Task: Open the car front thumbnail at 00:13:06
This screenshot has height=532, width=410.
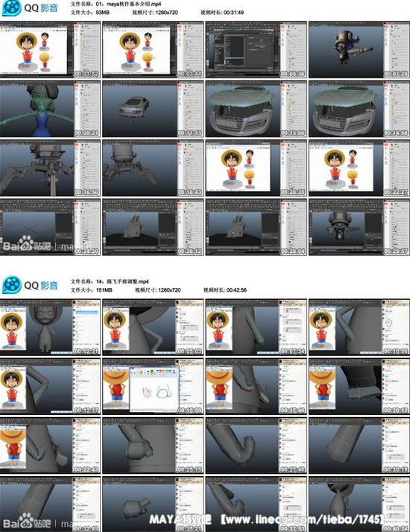Action: (256, 109)
